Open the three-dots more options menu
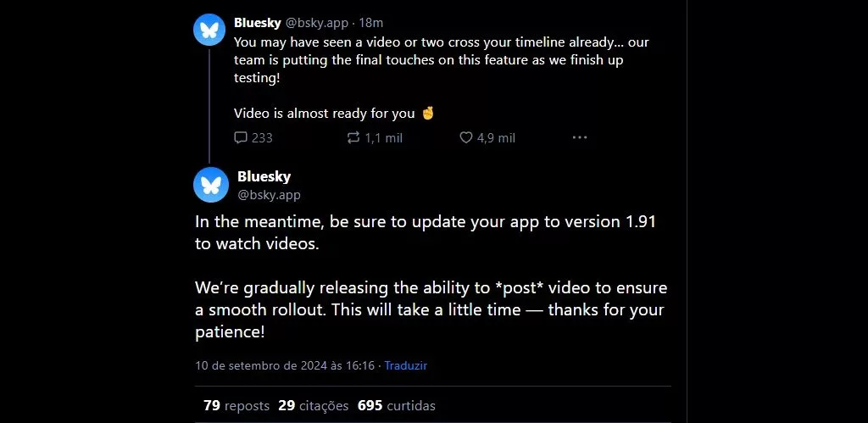This screenshot has width=868, height=423. coord(580,137)
